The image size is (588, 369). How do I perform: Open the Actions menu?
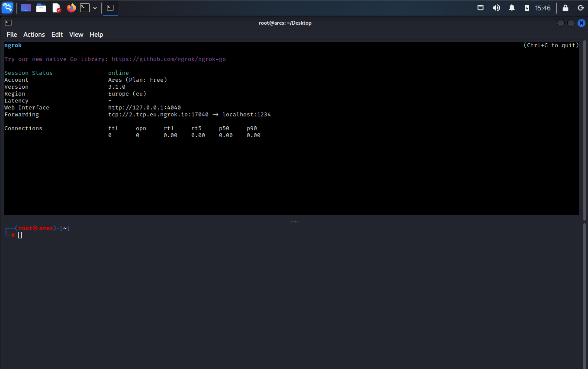[x=34, y=35]
